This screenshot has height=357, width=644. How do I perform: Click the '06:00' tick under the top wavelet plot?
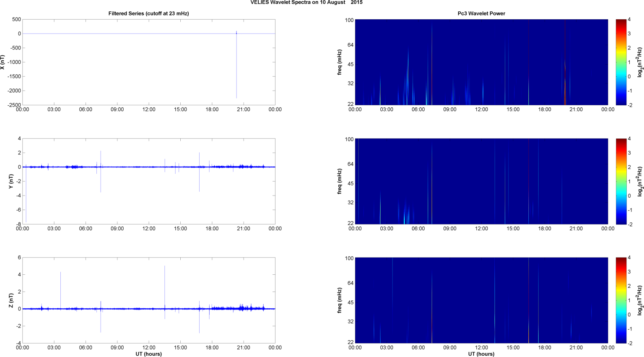(x=418, y=109)
